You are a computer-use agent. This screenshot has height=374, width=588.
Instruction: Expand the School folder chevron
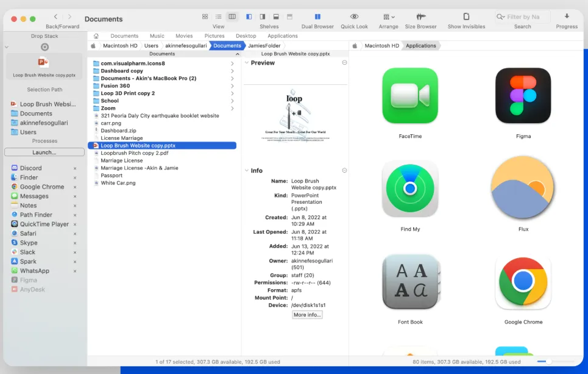(232, 101)
